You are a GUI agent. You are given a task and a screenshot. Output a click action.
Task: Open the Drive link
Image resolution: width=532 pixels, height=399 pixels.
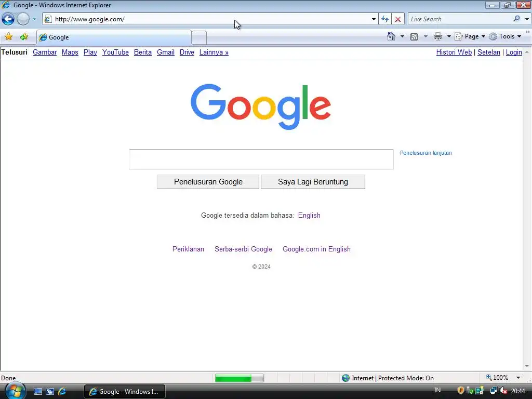coord(187,52)
